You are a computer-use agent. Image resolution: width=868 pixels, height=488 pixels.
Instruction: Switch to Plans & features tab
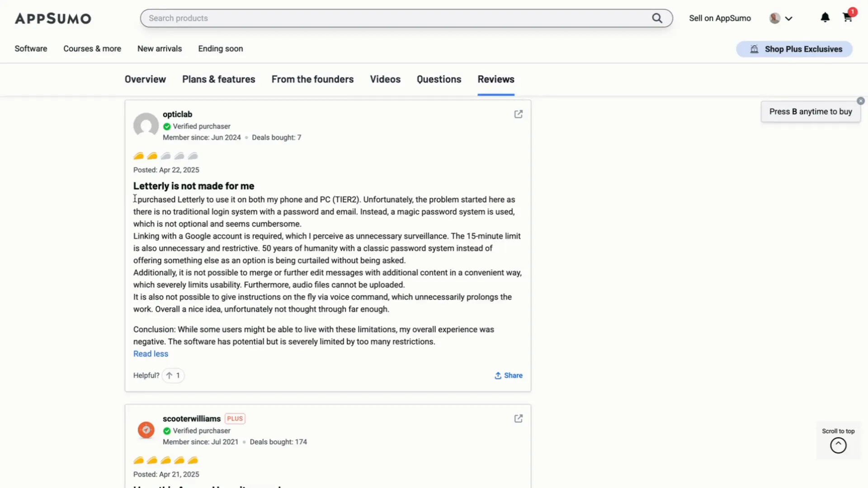219,80
